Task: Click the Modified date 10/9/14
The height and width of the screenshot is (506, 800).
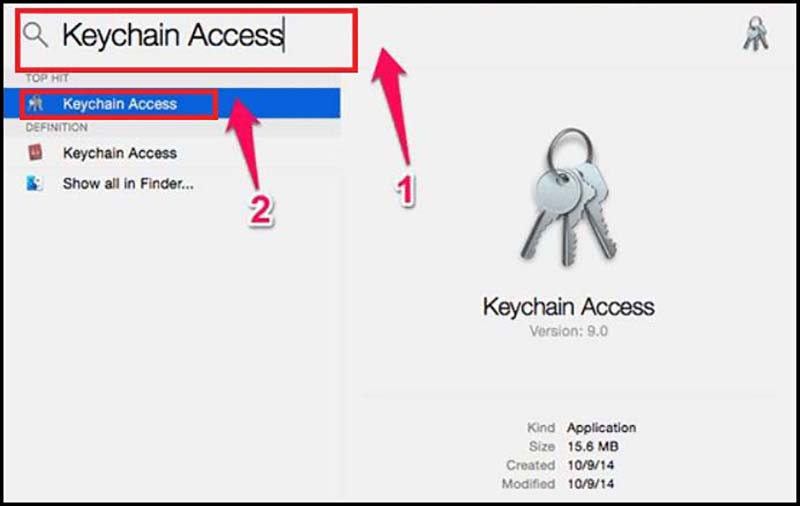Action: point(591,484)
